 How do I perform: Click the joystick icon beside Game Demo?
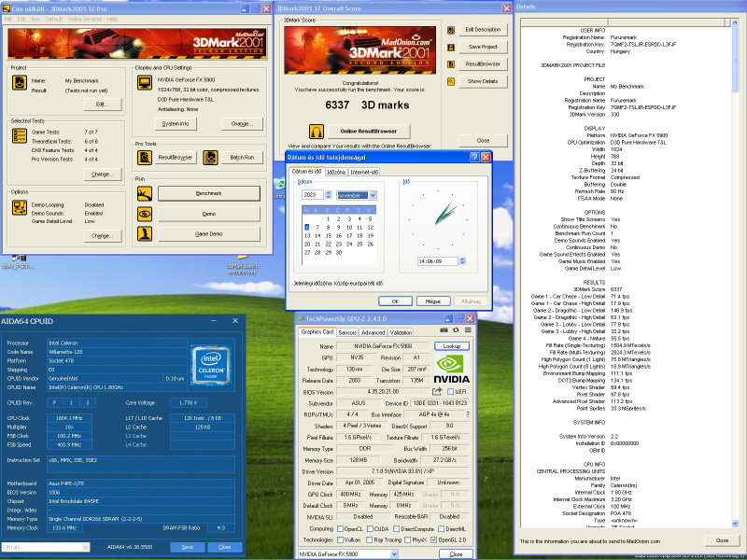point(145,234)
